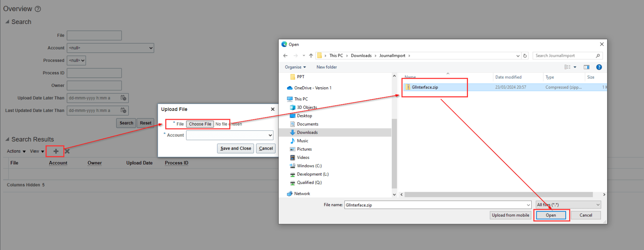Collapse the Search Results section
This screenshot has height=250, width=644.
click(7, 139)
